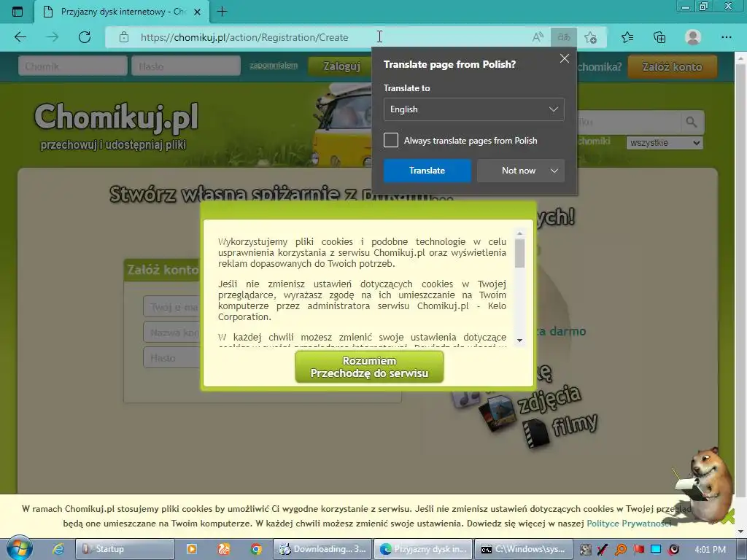Open the media player taskbar icon
Viewport: 747px width, 560px height.
click(x=192, y=549)
